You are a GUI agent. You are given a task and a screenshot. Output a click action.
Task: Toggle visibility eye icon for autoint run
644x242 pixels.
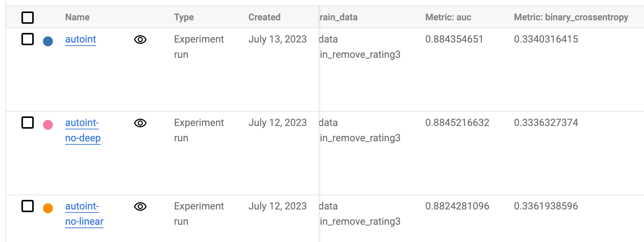click(140, 39)
